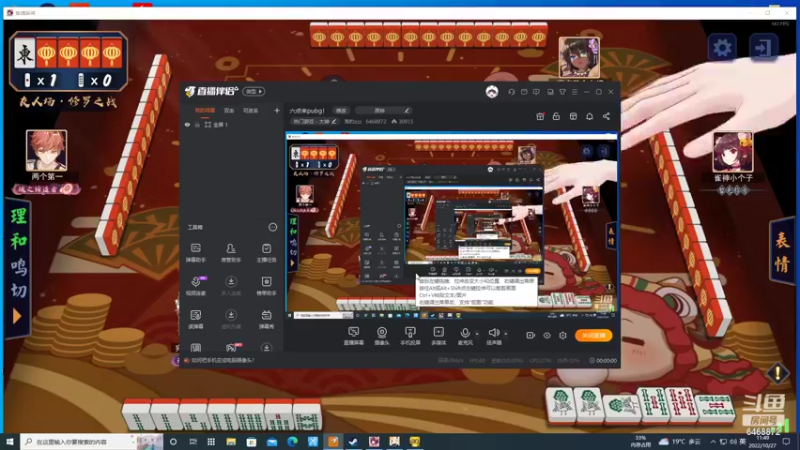Expand microphone options arrow
The image size is (800, 450).
[477, 334]
